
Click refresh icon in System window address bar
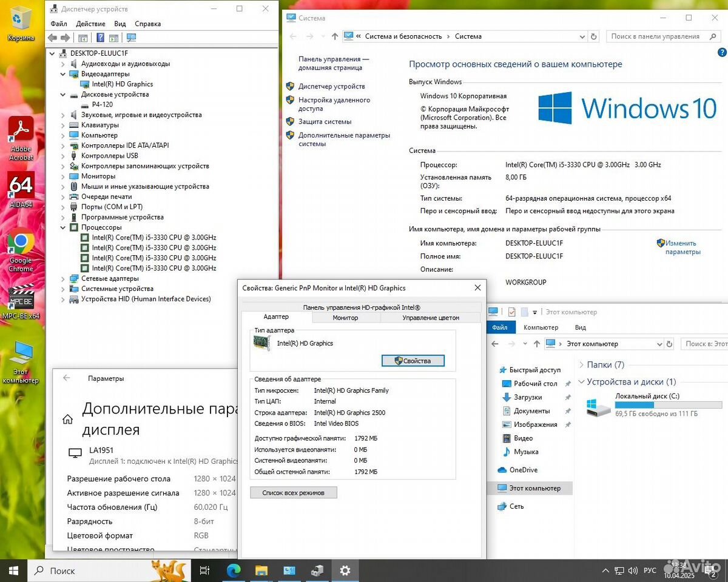pyautogui.click(x=594, y=36)
